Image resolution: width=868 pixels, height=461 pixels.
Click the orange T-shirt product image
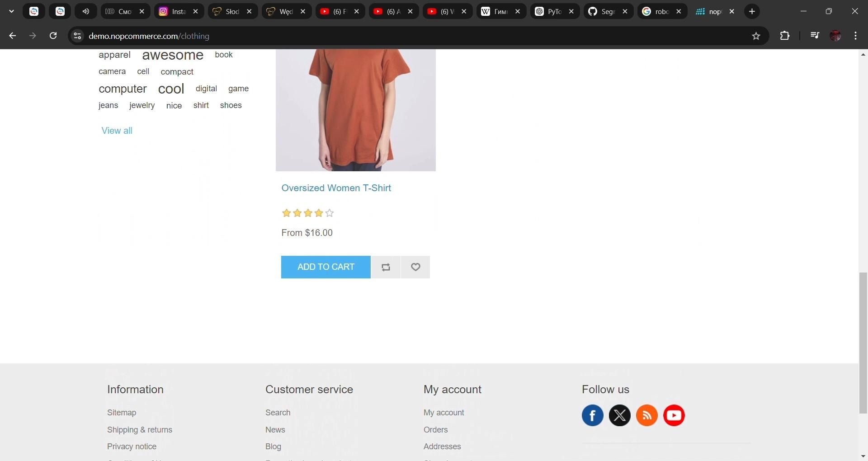(x=356, y=110)
